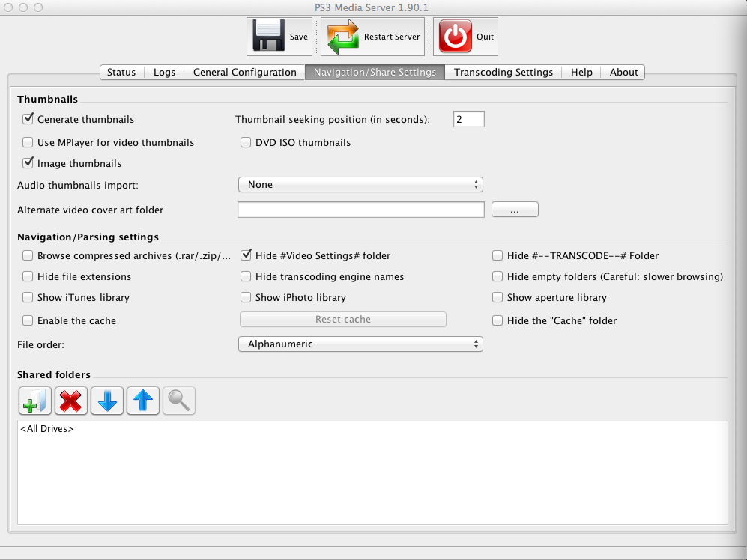The image size is (747, 560).
Task: Open the Logs tab
Action: point(164,73)
